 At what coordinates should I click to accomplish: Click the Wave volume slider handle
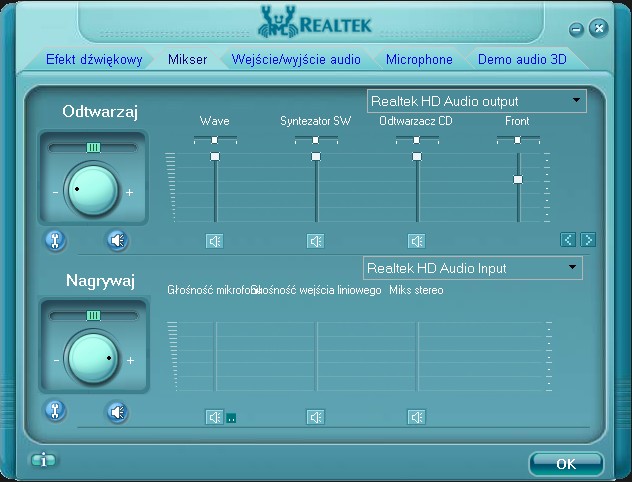(215, 156)
